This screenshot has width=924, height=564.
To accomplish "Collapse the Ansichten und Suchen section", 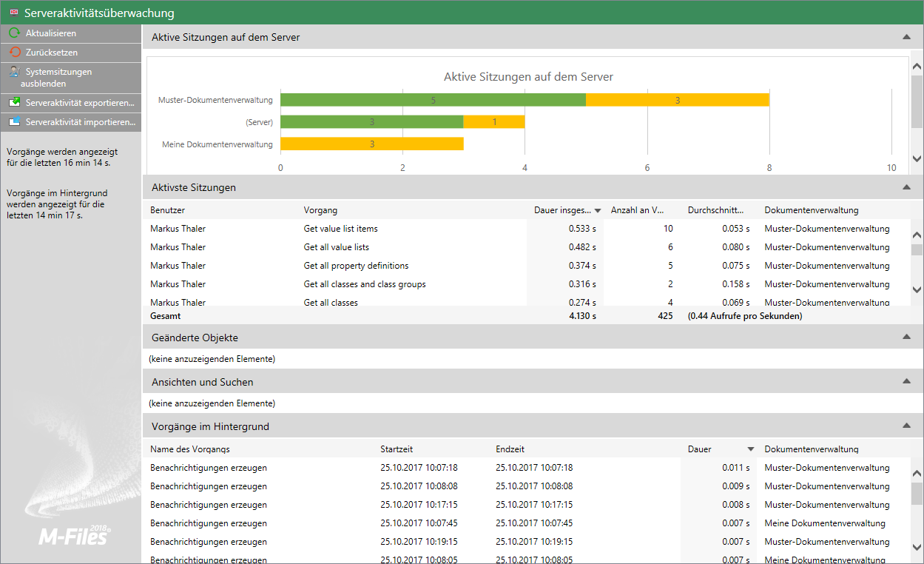I will [906, 382].
